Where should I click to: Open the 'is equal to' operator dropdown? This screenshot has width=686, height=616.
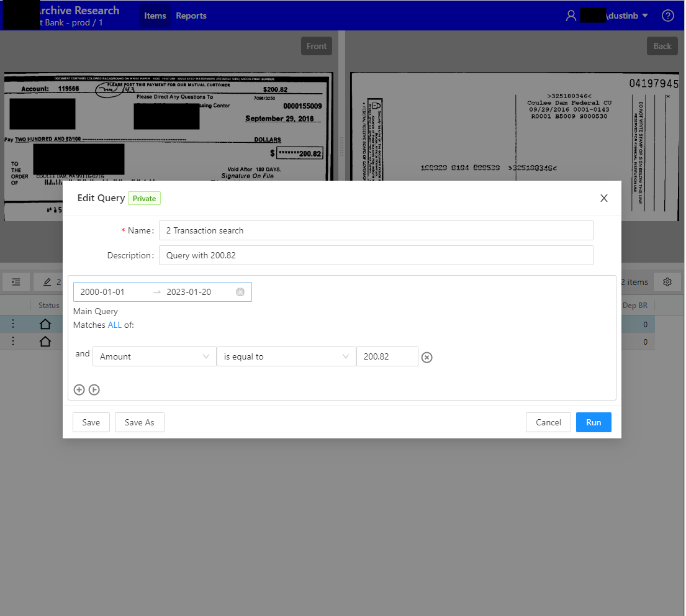286,356
